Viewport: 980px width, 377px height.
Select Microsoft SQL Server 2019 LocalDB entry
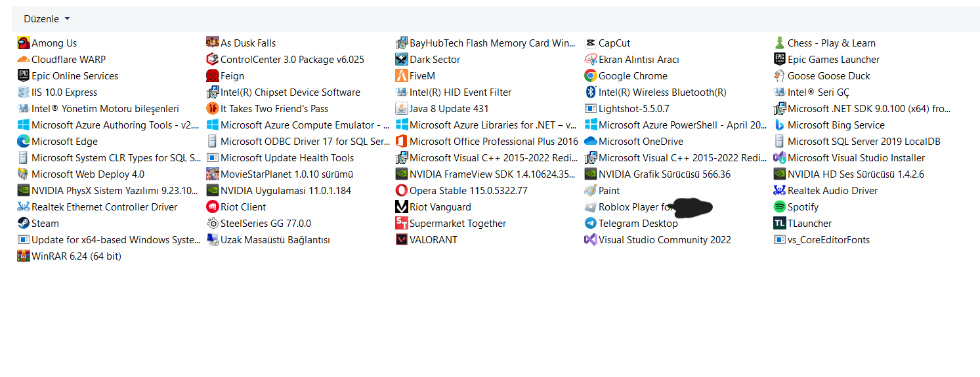[x=857, y=142]
